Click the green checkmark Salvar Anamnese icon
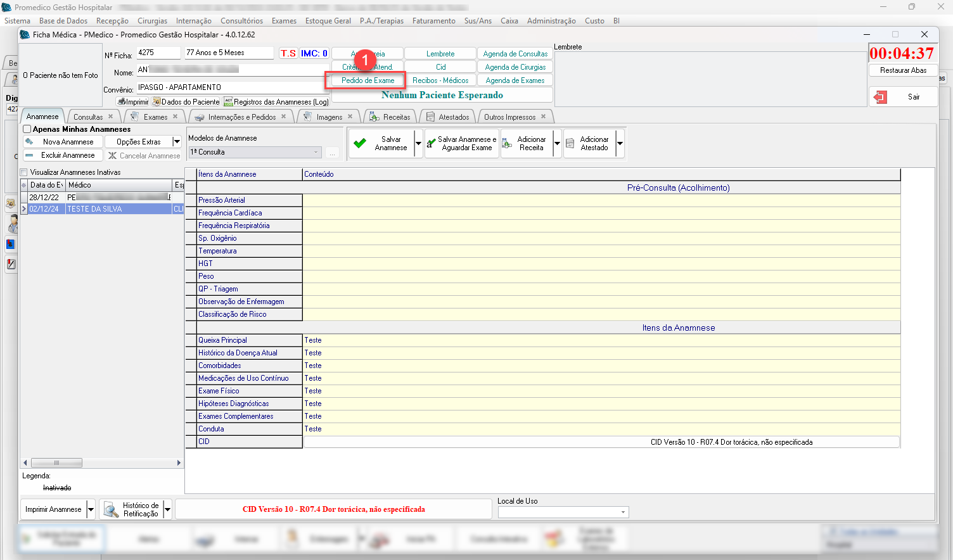The width and height of the screenshot is (953, 560). 360,143
